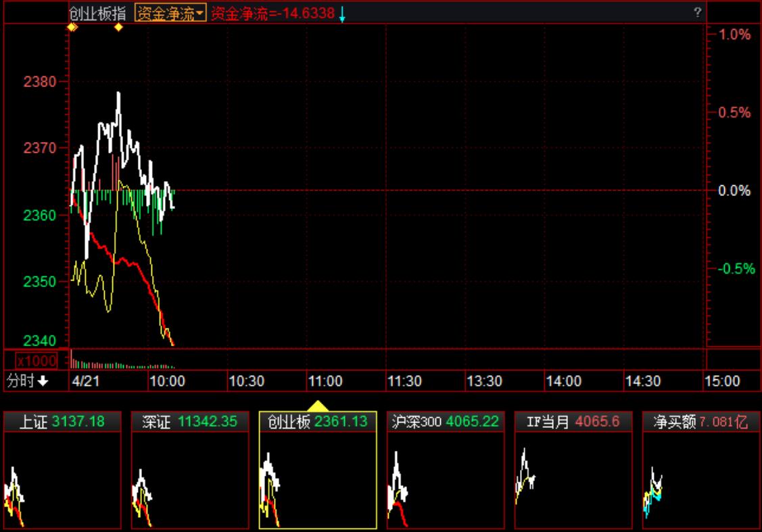The height and width of the screenshot is (532, 762).
Task: Click the first yellow diamond marker at chart start
Action: [72, 27]
